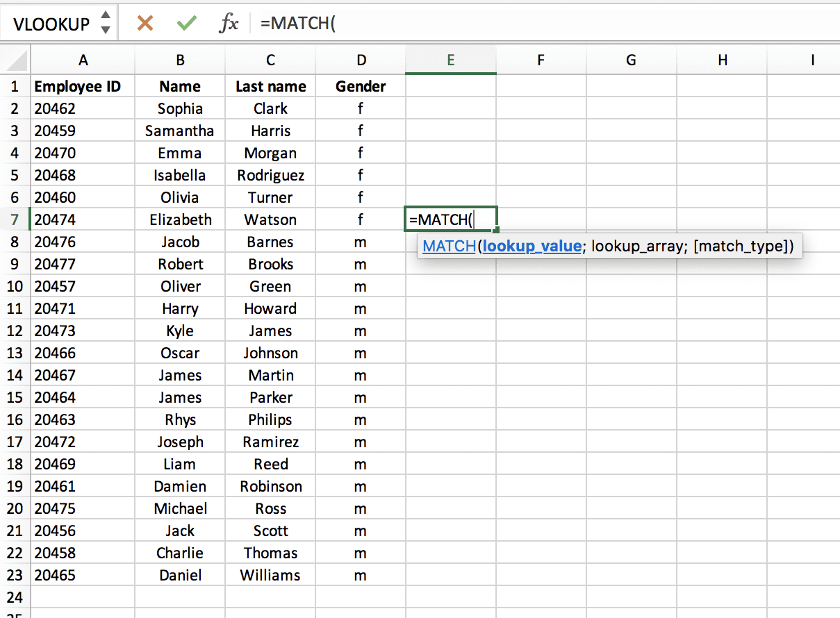Select column E header

(450, 60)
